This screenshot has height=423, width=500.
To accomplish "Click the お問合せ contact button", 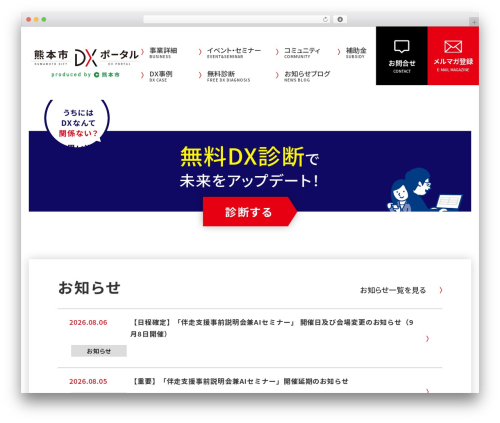I will (x=402, y=56).
